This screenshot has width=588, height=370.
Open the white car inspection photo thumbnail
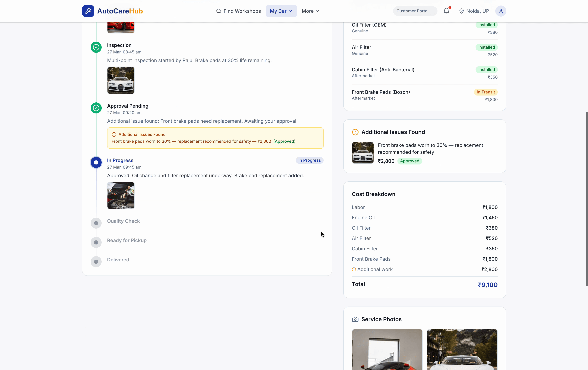(x=121, y=80)
